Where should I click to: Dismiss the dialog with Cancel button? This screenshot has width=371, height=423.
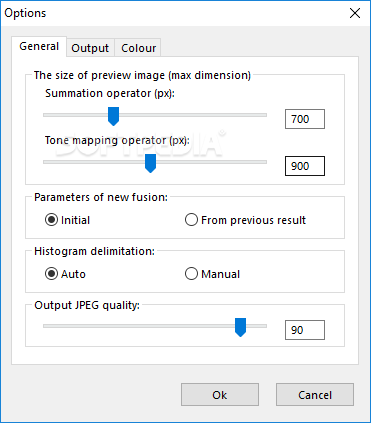point(315,395)
